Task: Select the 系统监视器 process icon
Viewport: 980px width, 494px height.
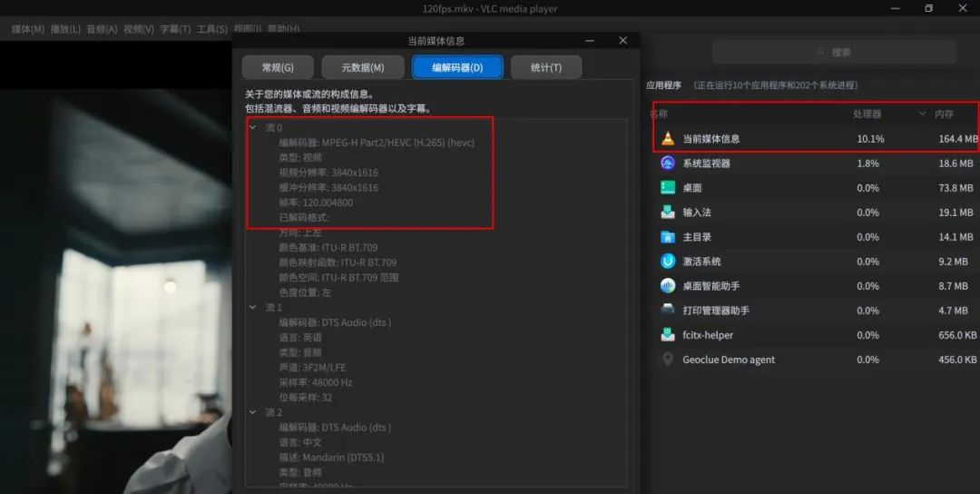Action: point(668,163)
